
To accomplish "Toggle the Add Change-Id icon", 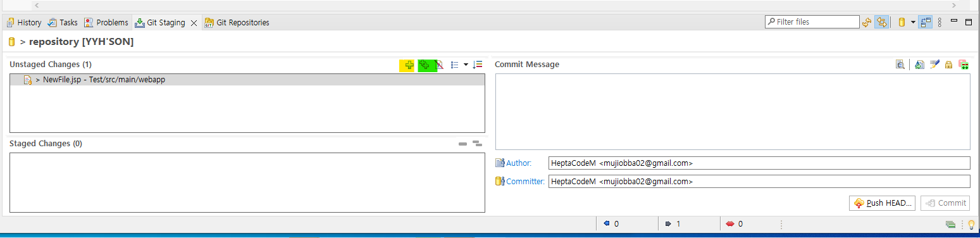I will tap(964, 65).
